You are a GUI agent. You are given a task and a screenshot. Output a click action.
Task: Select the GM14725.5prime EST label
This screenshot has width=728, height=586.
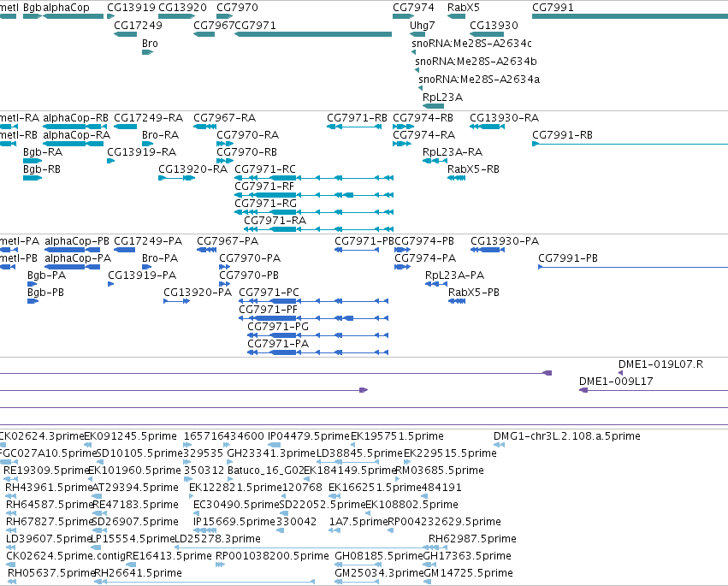pyautogui.click(x=469, y=573)
